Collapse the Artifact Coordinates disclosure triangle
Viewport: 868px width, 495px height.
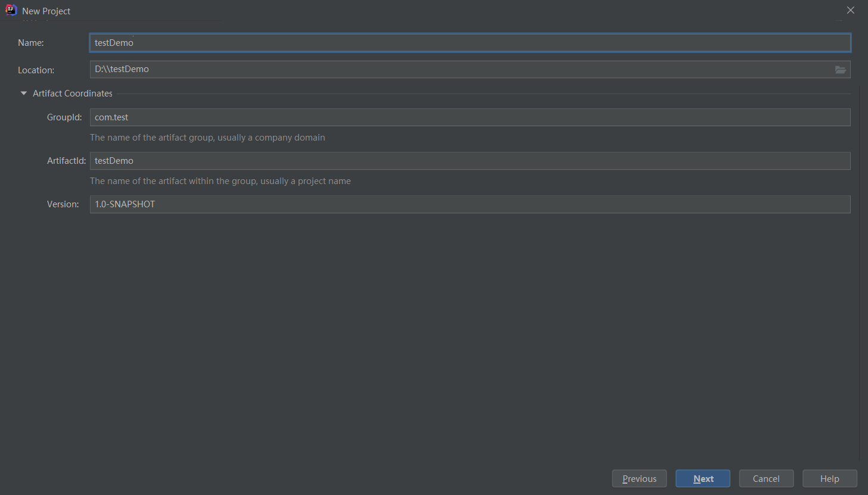(24, 94)
